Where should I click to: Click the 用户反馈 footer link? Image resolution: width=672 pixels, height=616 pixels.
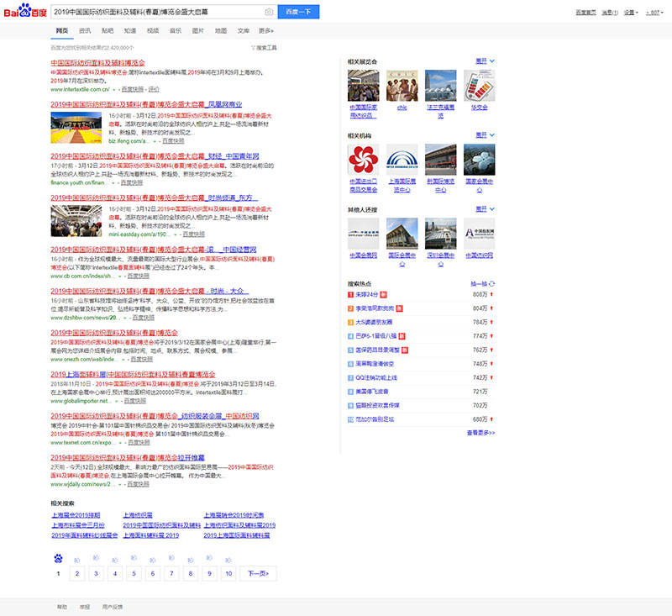[x=113, y=607]
